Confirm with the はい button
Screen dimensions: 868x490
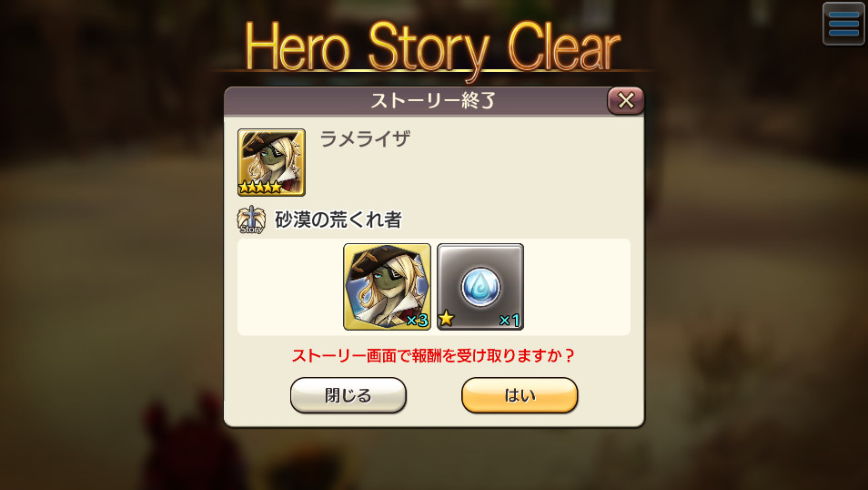coord(520,395)
